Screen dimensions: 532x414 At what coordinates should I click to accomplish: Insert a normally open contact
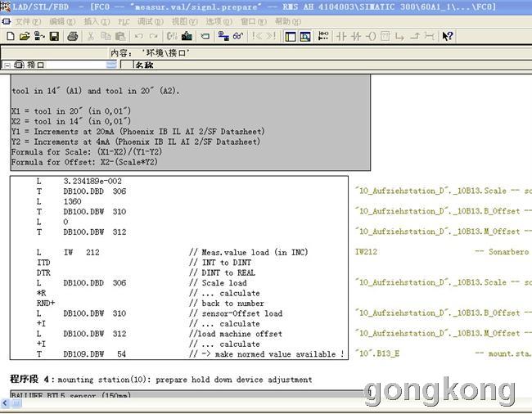pyautogui.click(x=341, y=36)
